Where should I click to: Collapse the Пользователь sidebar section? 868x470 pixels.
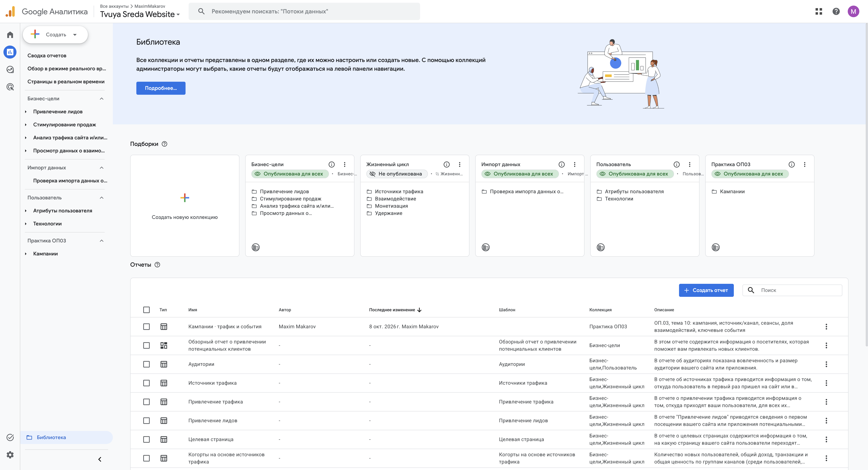[x=101, y=198]
